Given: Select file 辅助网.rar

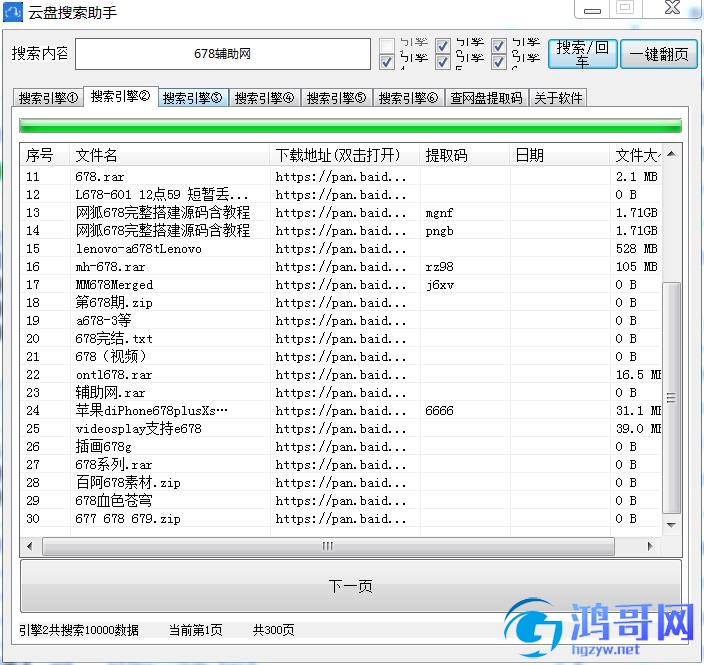Looking at the screenshot, I should point(341,392).
